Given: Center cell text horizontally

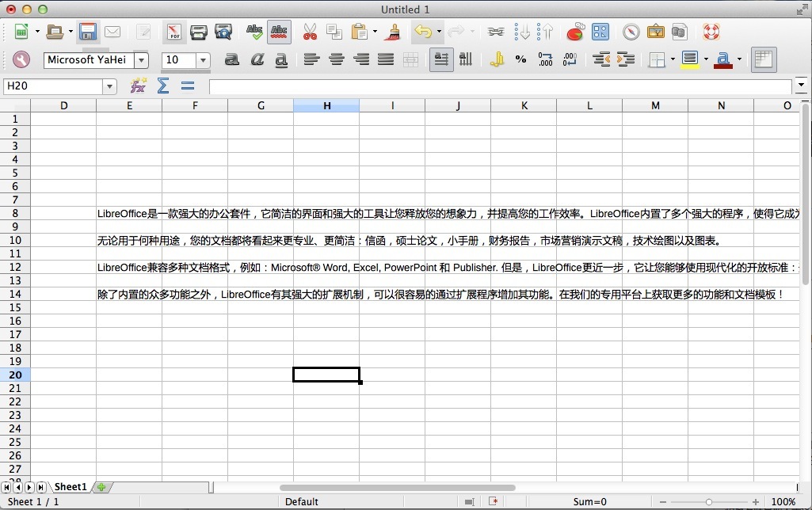Looking at the screenshot, I should point(337,59).
